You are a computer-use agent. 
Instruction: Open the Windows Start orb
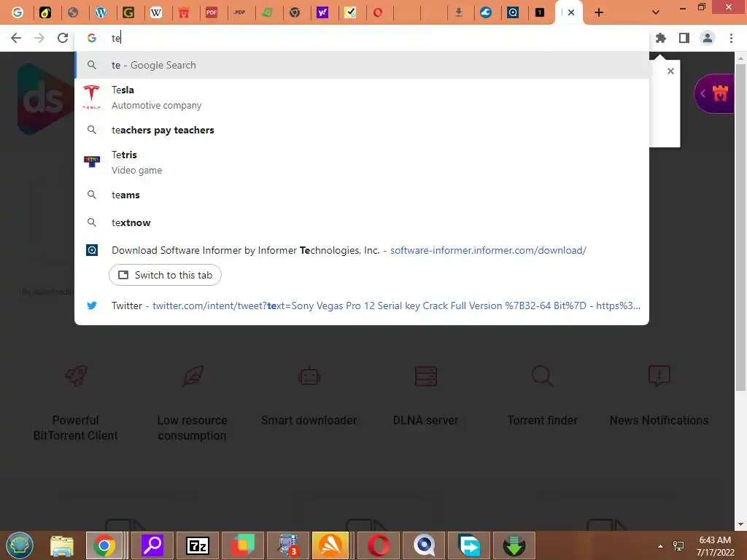(x=20, y=545)
